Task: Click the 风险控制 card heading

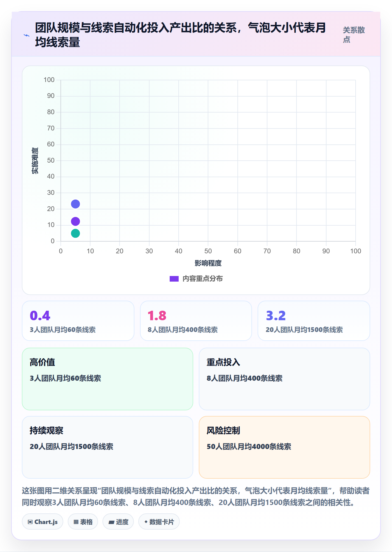Action: pos(223,431)
